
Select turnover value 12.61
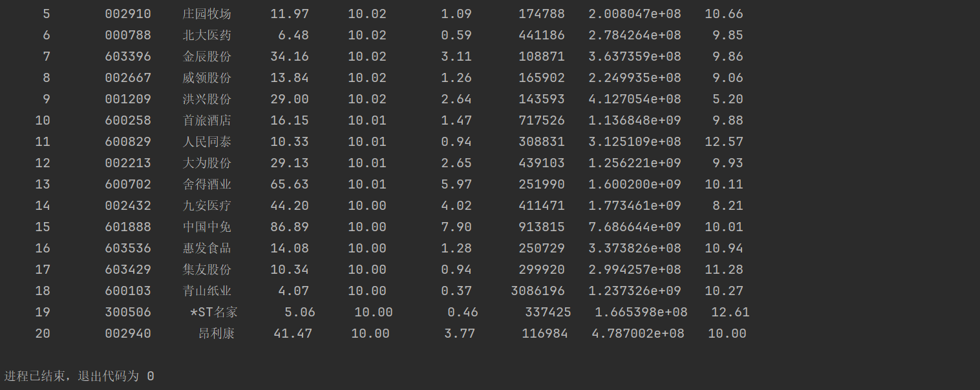tap(730, 312)
